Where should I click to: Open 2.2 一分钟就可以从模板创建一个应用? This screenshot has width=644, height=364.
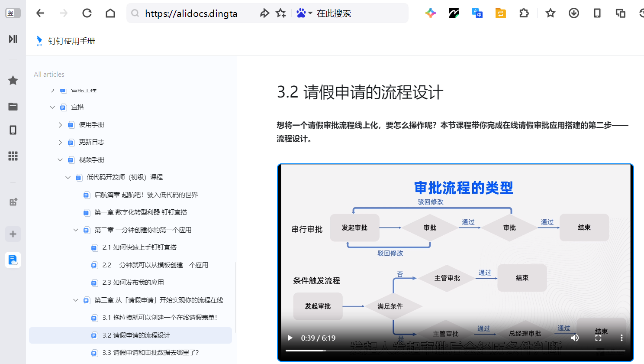click(155, 265)
